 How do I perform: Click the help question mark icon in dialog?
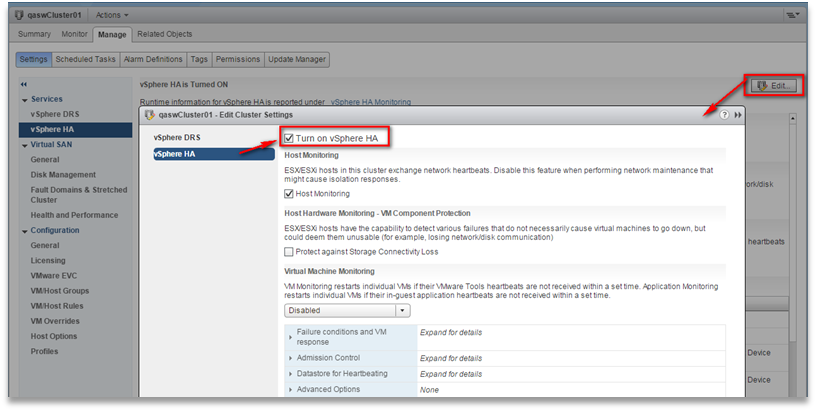(x=724, y=115)
